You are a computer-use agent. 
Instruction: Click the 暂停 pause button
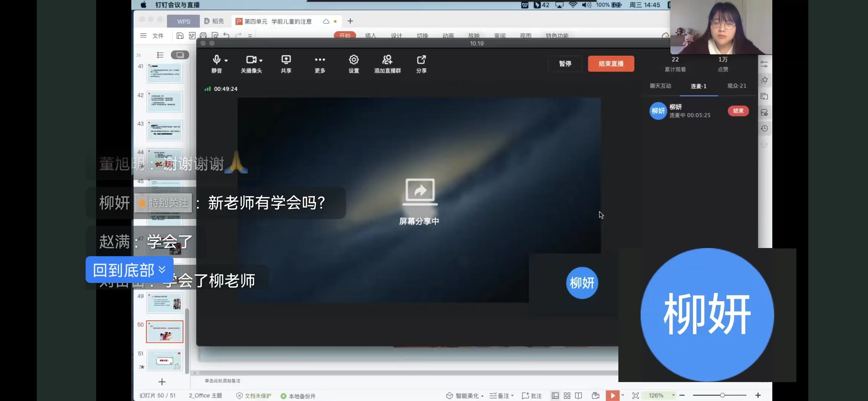pos(565,63)
